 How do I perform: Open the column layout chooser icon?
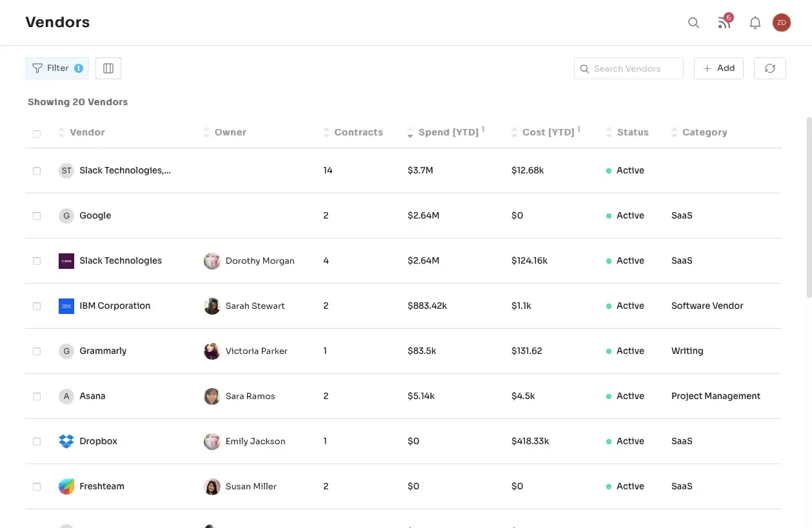(108, 68)
